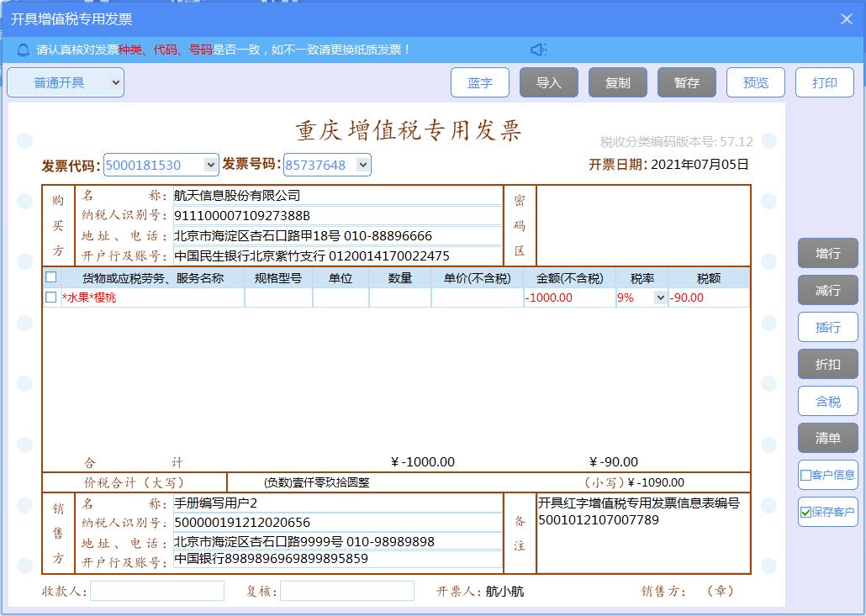Image resolution: width=866 pixels, height=616 pixels.
Task: Switch to tax-included mode via 含税
Action: [827, 401]
